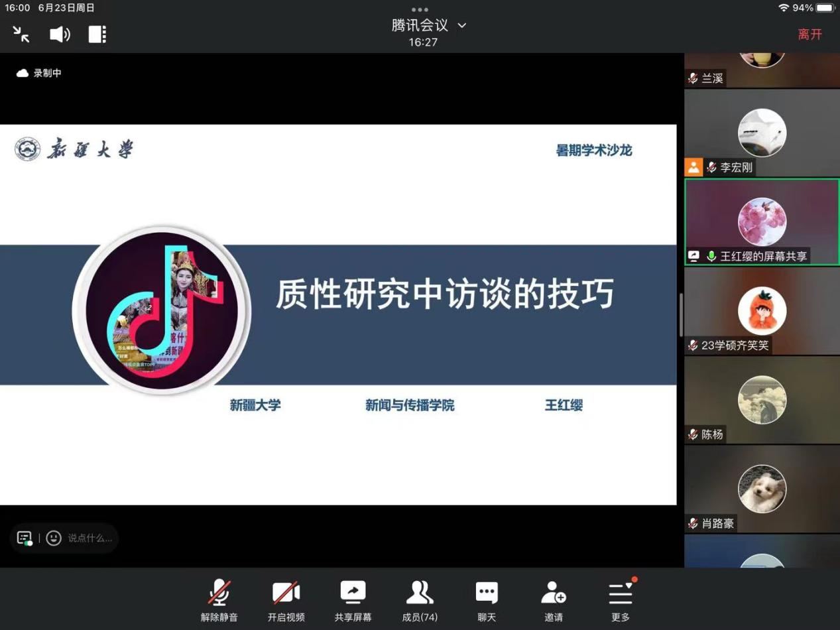
Task: Tap the speaker audio output icon
Action: 60,34
